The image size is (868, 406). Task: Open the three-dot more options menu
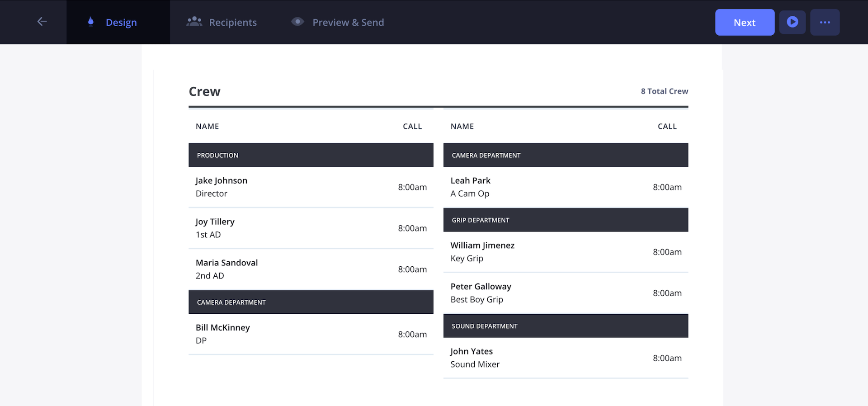tap(825, 22)
